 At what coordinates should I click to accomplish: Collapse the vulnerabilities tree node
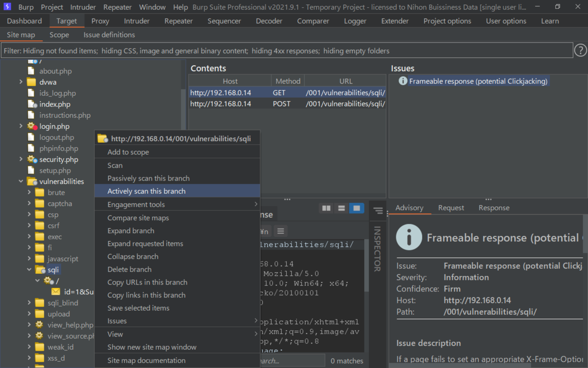[21, 181]
